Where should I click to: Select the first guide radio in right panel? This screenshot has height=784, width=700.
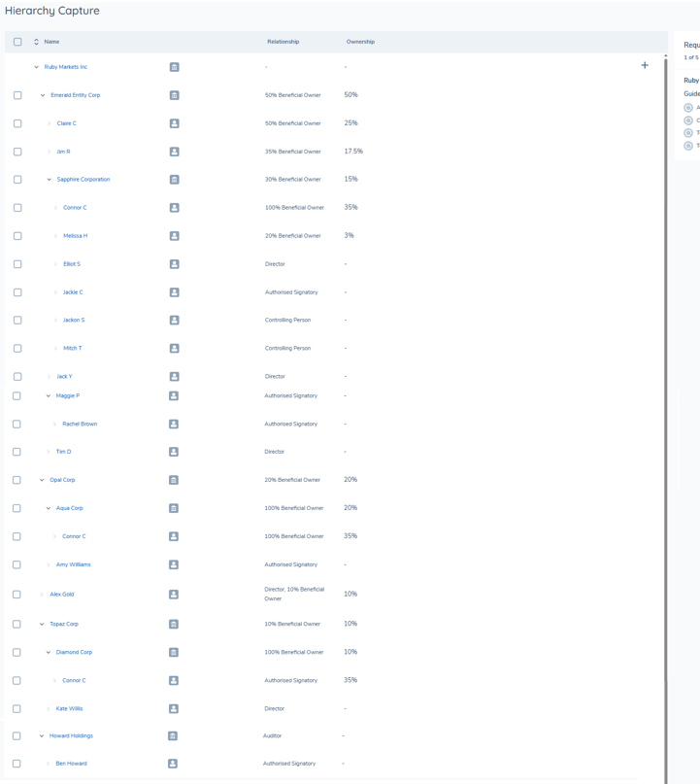688,108
